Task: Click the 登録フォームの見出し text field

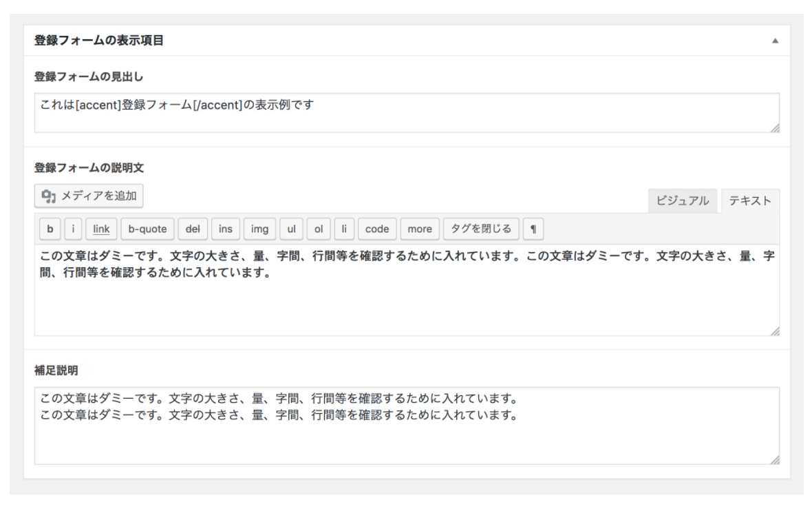Action: [x=406, y=112]
